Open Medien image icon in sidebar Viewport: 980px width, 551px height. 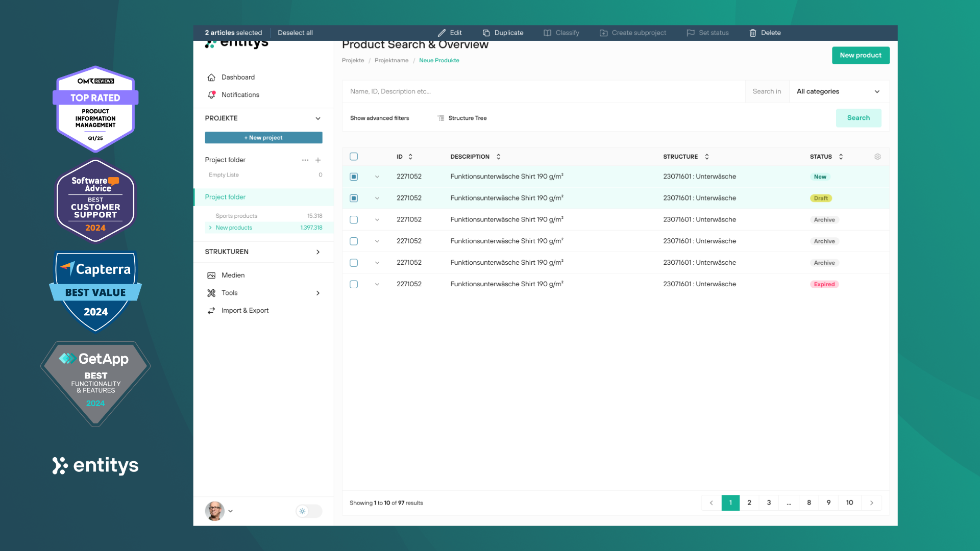click(211, 275)
